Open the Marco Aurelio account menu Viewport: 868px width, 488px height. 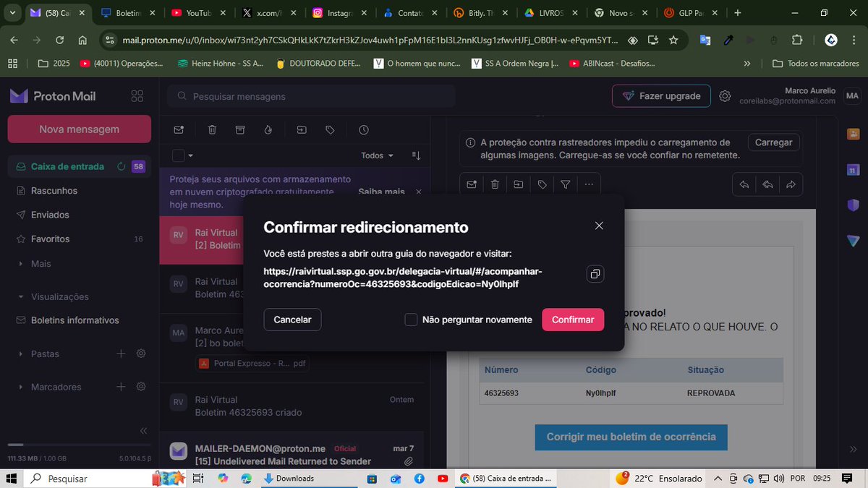(x=799, y=96)
